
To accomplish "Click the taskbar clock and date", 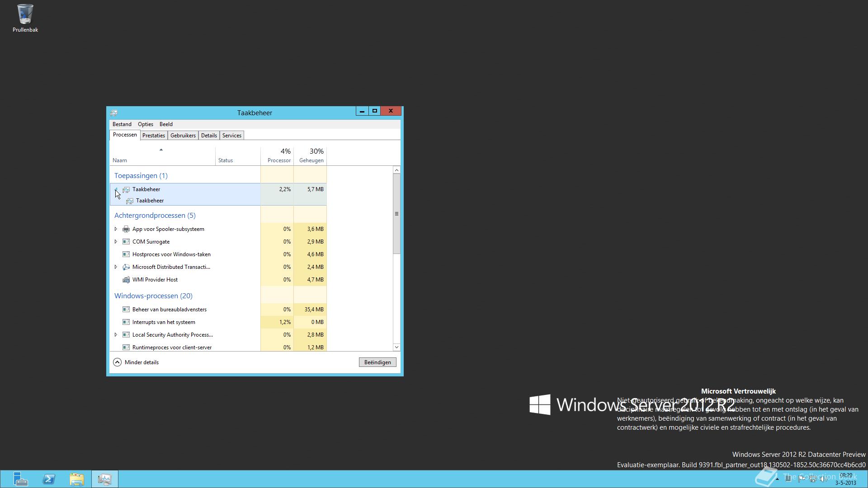I will click(x=845, y=479).
